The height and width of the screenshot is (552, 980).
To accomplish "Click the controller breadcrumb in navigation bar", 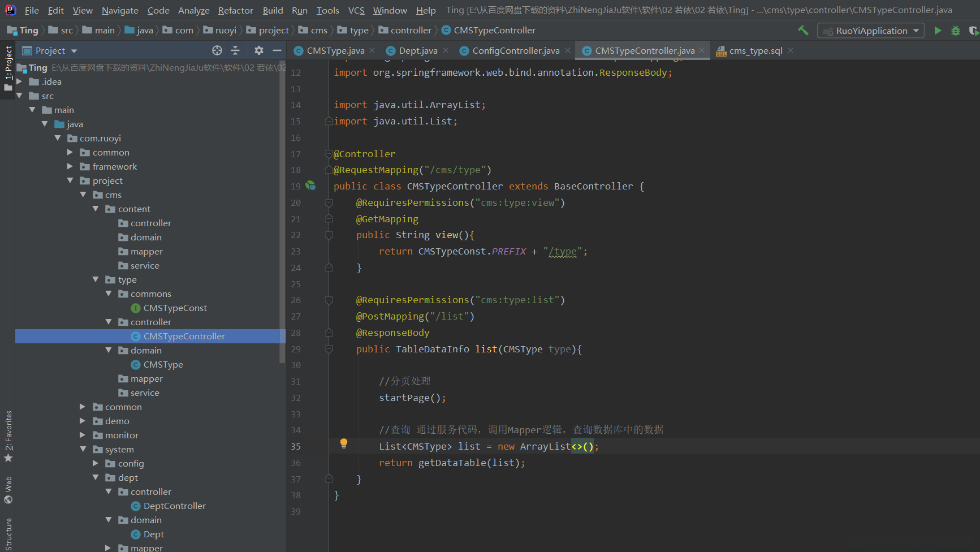I will (411, 30).
